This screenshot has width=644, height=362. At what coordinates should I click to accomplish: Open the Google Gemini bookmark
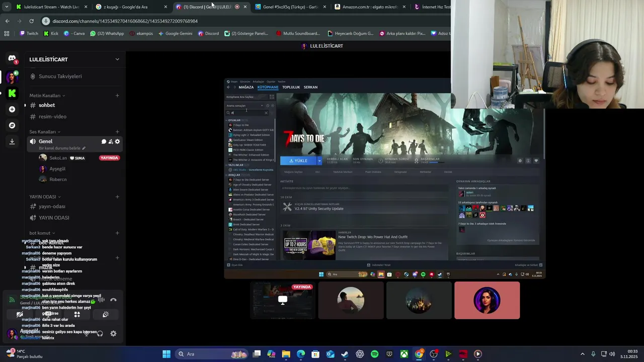pos(175,34)
